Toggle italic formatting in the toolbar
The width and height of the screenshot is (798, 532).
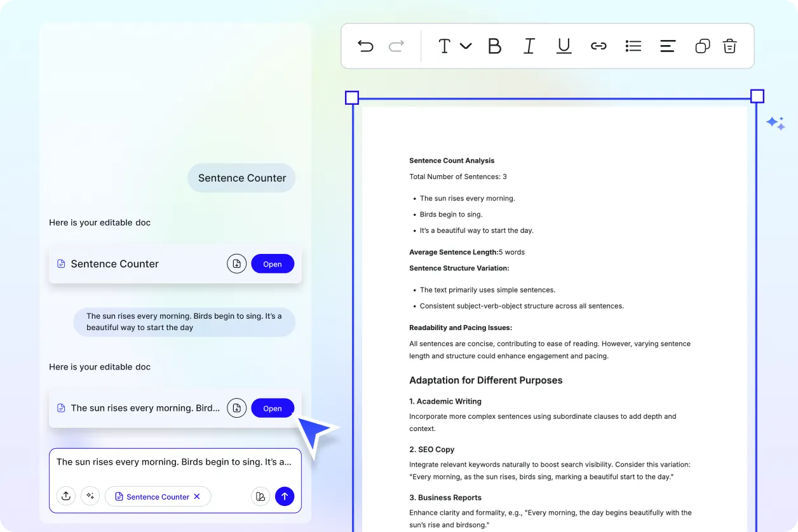pyautogui.click(x=529, y=46)
